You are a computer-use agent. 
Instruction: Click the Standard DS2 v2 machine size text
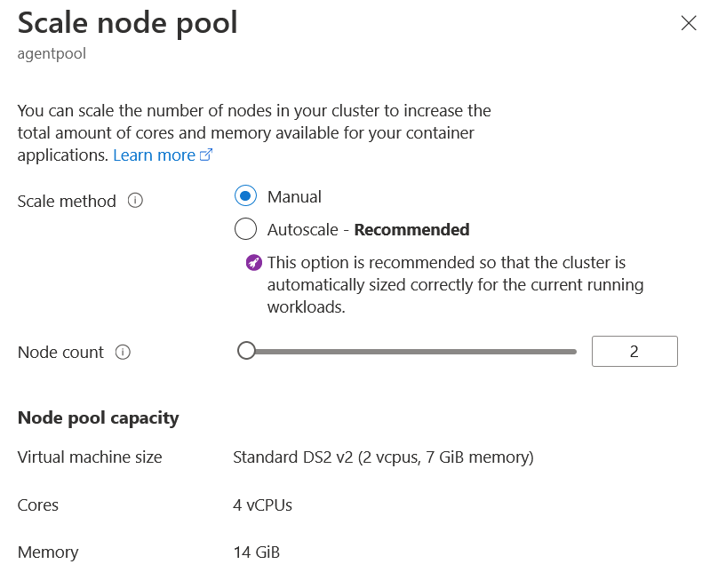(383, 458)
